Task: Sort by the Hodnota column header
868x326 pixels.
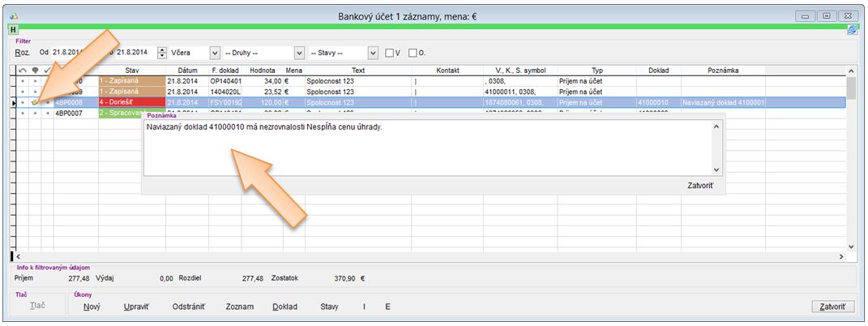Action: pos(262,71)
